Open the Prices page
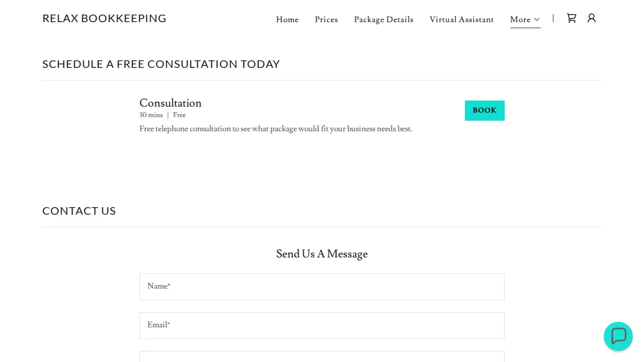The width and height of the screenshot is (644, 362). click(x=327, y=20)
